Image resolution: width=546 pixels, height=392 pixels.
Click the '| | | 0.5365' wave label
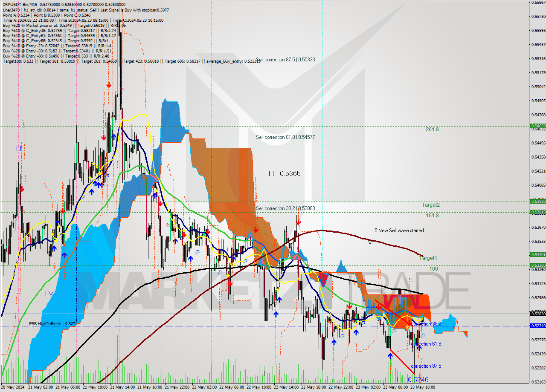coord(285,173)
